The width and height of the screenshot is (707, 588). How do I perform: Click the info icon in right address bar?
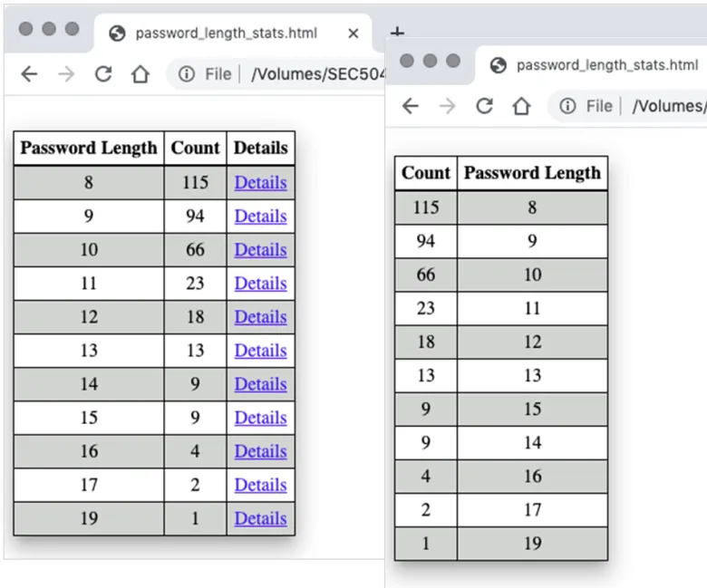pyautogui.click(x=567, y=106)
